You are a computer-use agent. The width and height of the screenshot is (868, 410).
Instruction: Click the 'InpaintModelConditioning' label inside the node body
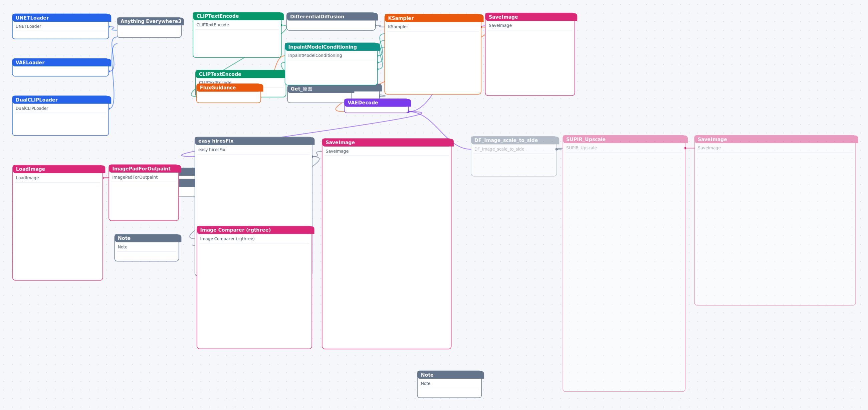tap(315, 55)
